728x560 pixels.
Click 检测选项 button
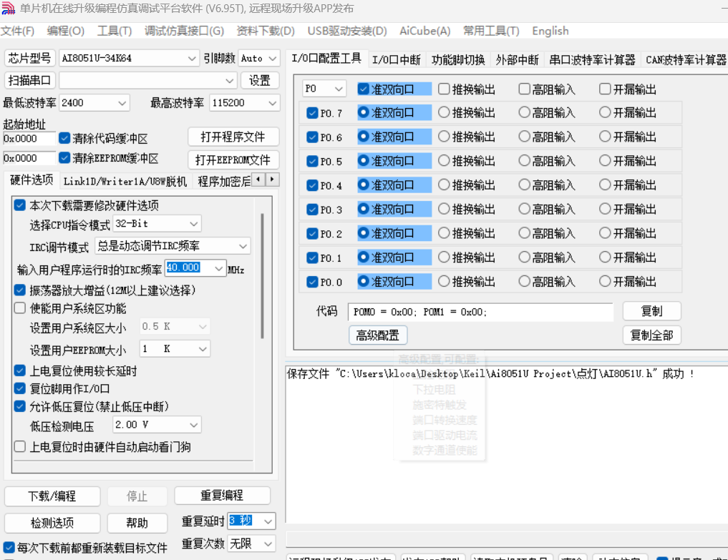52,524
